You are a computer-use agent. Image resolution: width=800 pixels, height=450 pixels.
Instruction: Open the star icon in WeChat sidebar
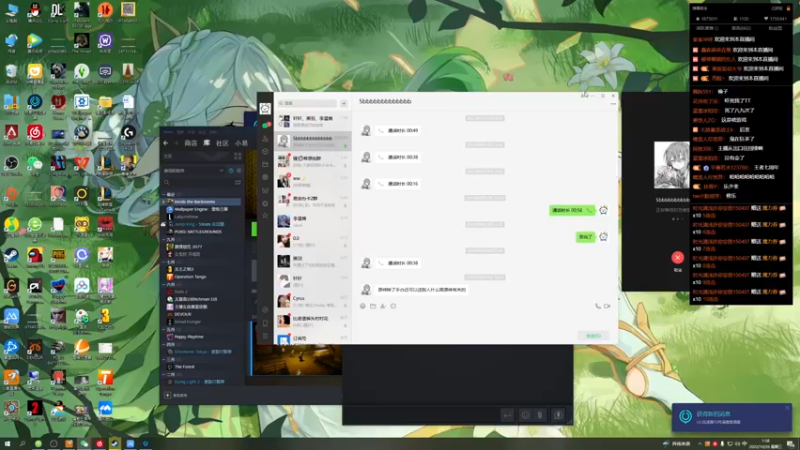pyautogui.click(x=265, y=216)
